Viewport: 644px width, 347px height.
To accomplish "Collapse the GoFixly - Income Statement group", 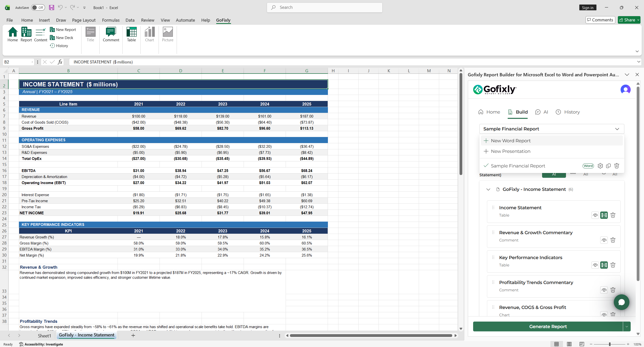I will pos(488,189).
